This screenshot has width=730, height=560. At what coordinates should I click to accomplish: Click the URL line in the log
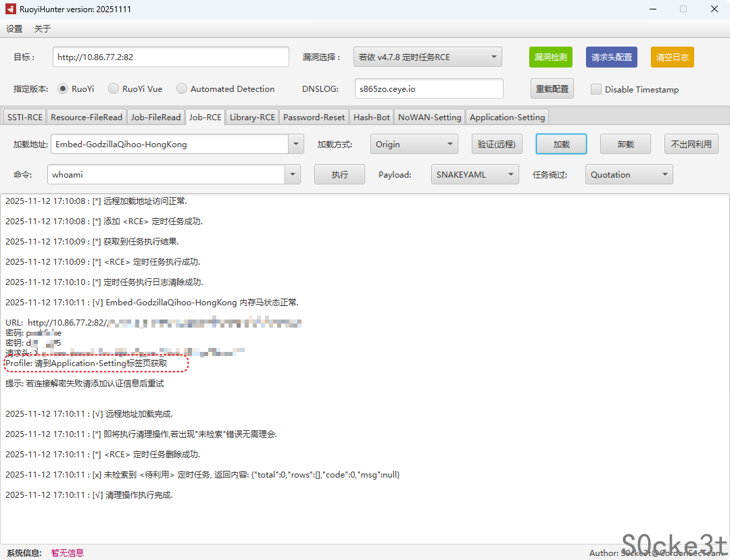(153, 322)
